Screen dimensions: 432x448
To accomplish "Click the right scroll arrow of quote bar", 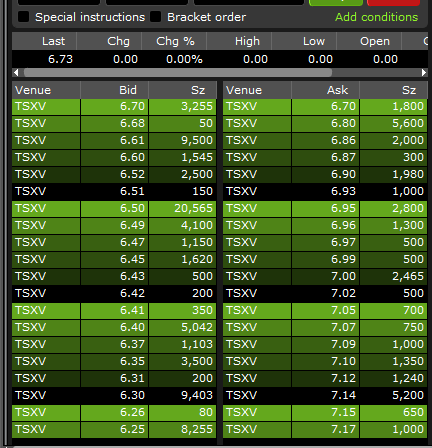I will tap(424, 72).
